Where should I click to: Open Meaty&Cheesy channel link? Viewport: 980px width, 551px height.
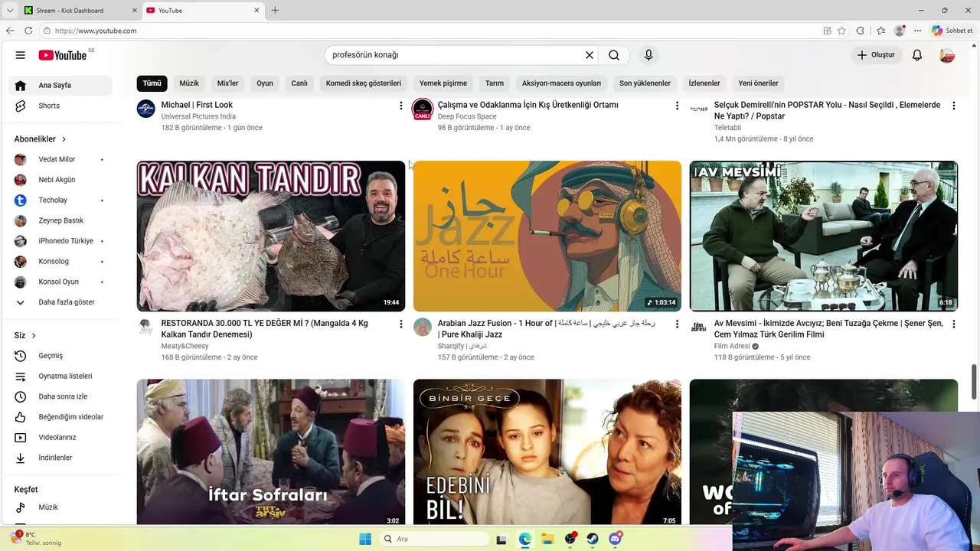185,346
